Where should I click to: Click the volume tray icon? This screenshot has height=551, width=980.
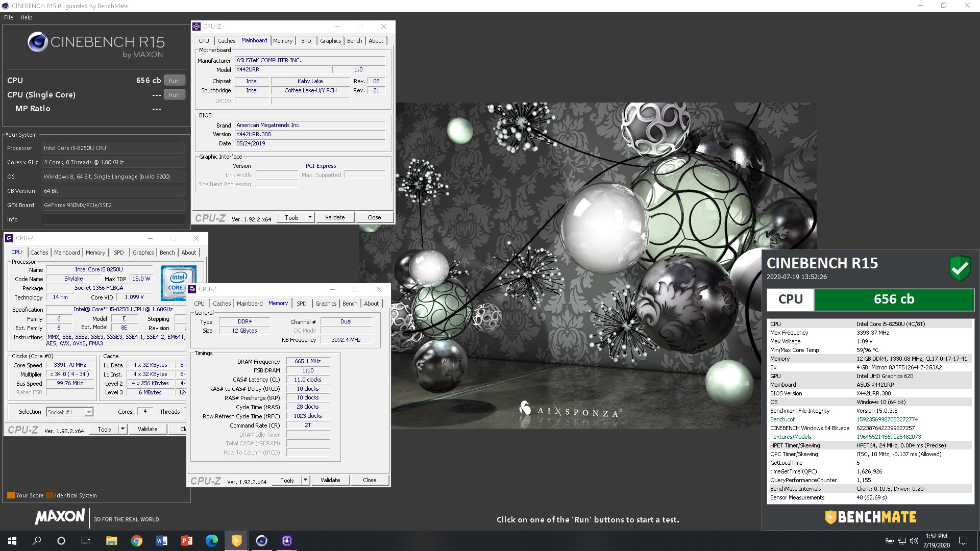[914, 541]
